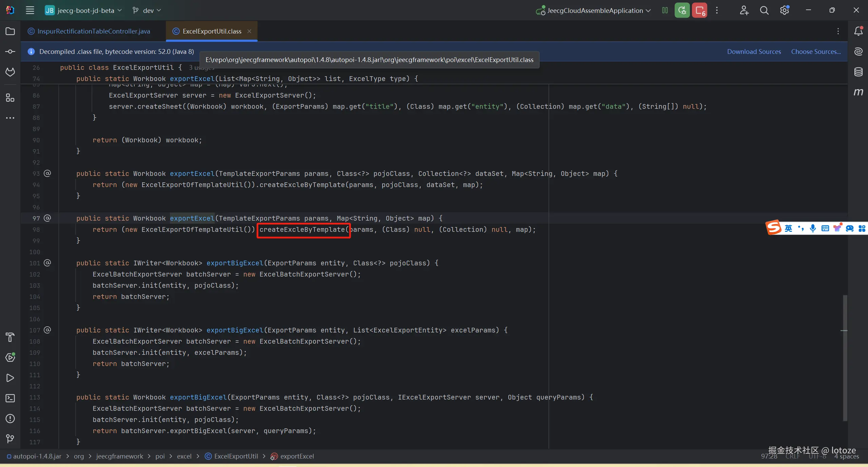Screen dimensions: 868x467
Task: Open the Structure tool window icon
Action: (10, 98)
